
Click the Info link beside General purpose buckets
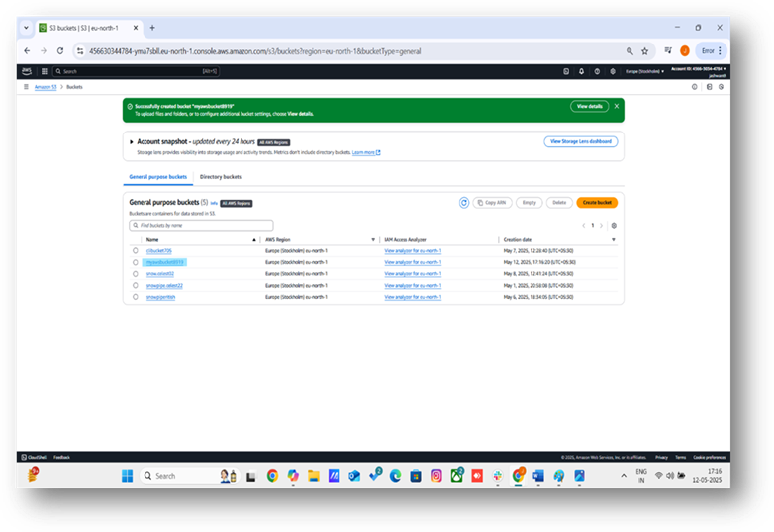(x=214, y=203)
